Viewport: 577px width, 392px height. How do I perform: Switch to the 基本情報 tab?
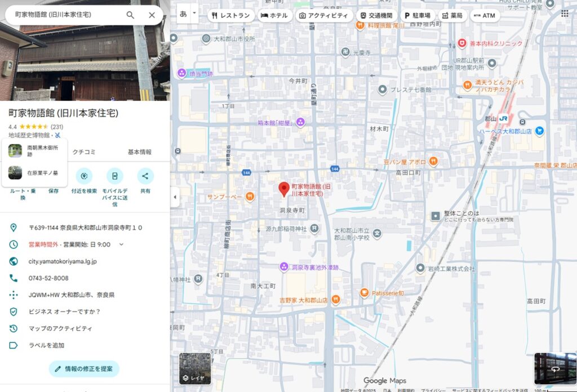point(139,152)
